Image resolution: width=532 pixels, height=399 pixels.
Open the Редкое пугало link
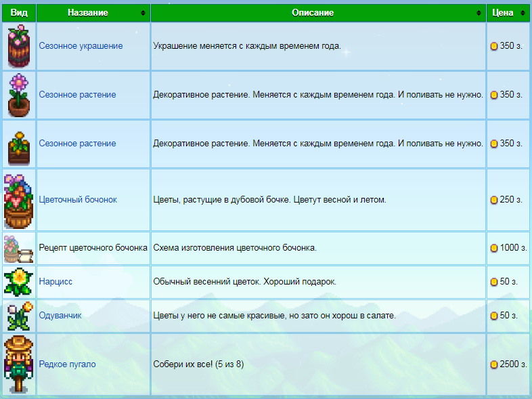click(x=67, y=364)
